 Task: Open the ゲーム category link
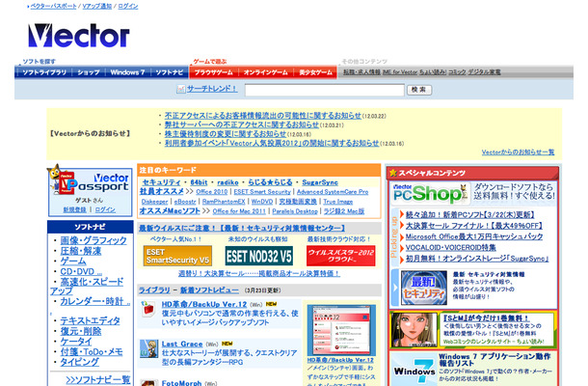(x=73, y=261)
